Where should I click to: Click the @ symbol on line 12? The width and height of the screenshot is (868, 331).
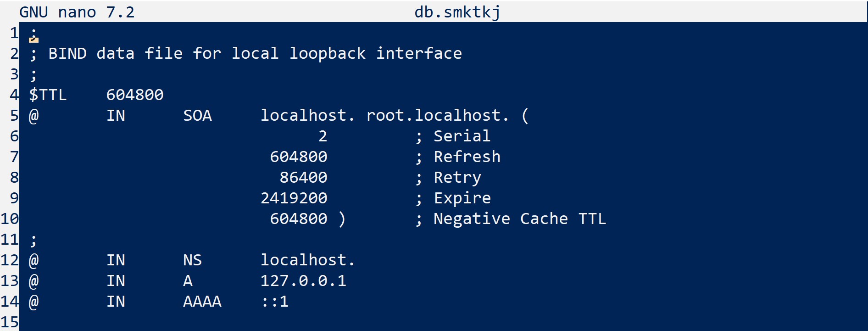pyautogui.click(x=33, y=260)
